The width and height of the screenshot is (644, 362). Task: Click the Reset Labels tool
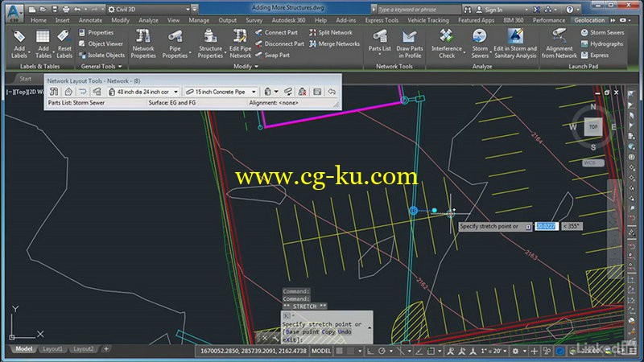pos(64,44)
